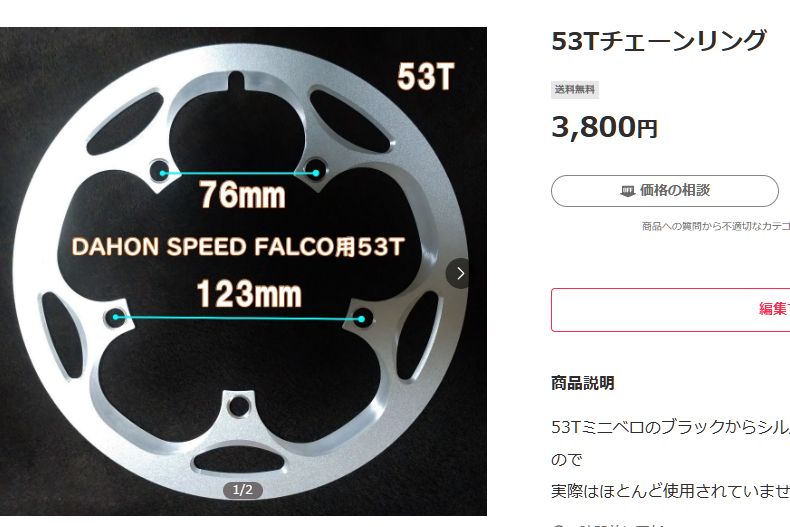Click left cyan dot of 76mm line
Screen dimensions: 790x527
coord(162,173)
